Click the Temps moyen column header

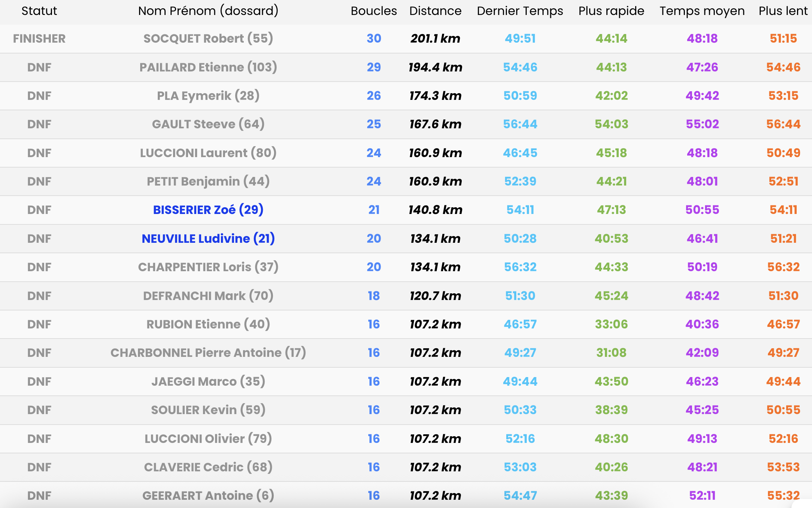pyautogui.click(x=702, y=11)
